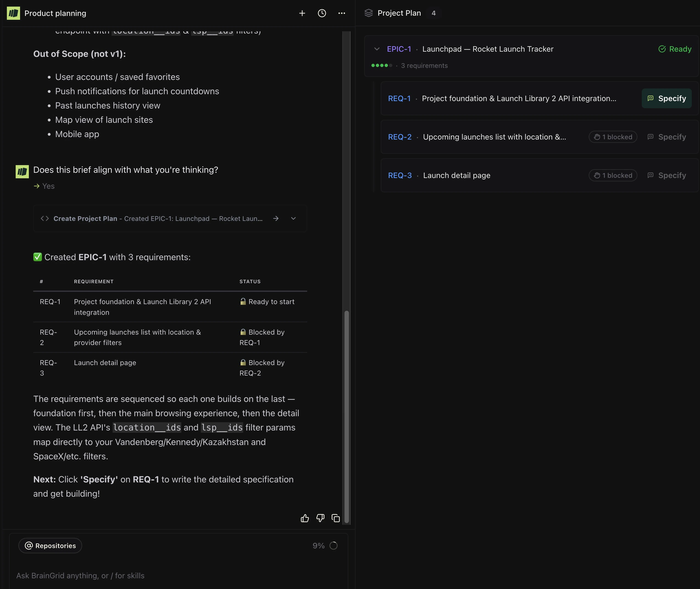Click Specify on REQ-1

[x=666, y=98]
